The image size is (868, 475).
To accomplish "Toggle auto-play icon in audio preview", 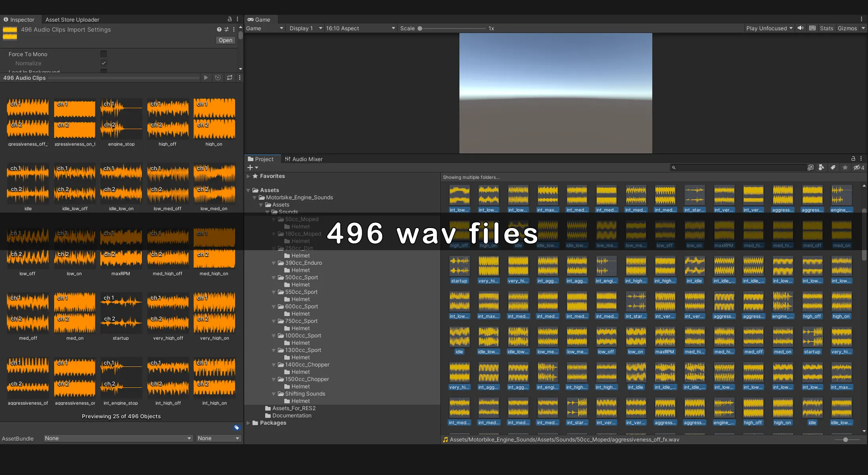I will pos(217,78).
